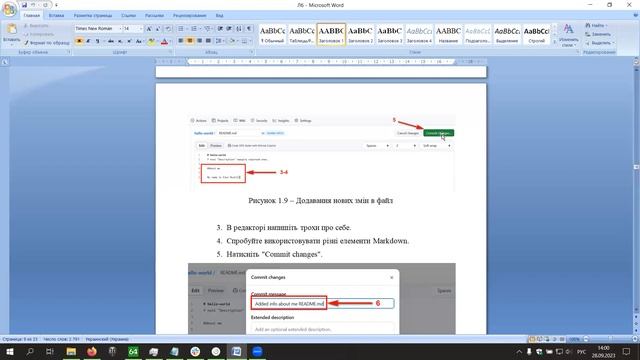
Task: Sort the selected text
Action: click(x=239, y=29)
